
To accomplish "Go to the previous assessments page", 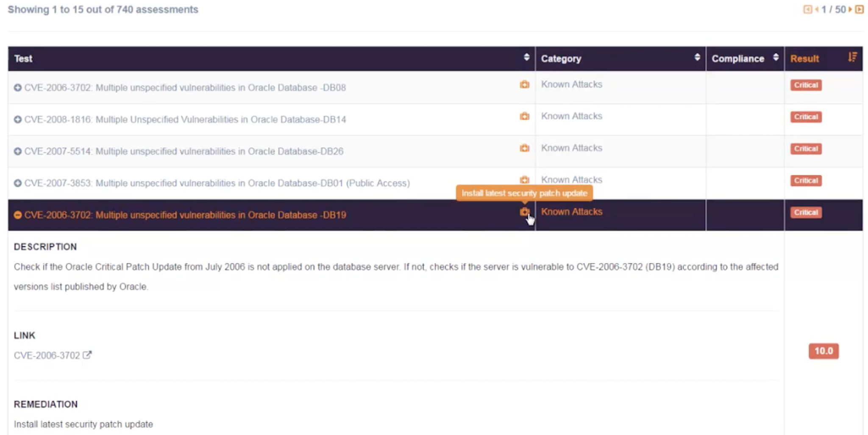I will point(817,9).
